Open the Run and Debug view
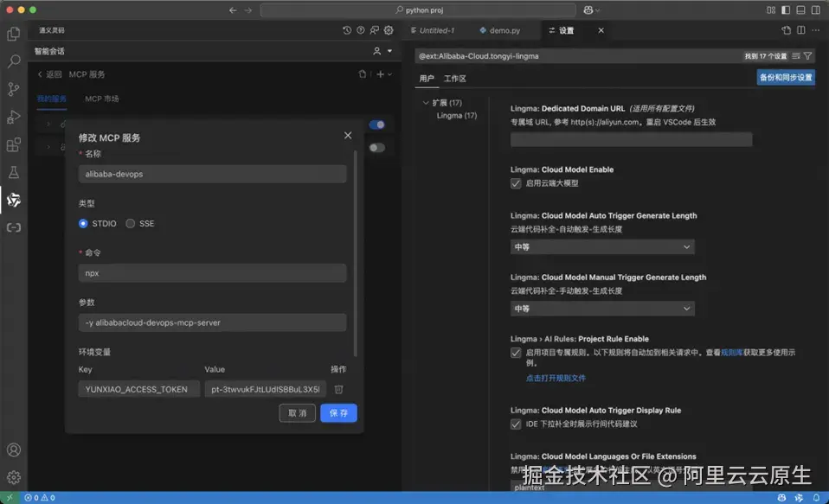The image size is (829, 504). pyautogui.click(x=14, y=117)
